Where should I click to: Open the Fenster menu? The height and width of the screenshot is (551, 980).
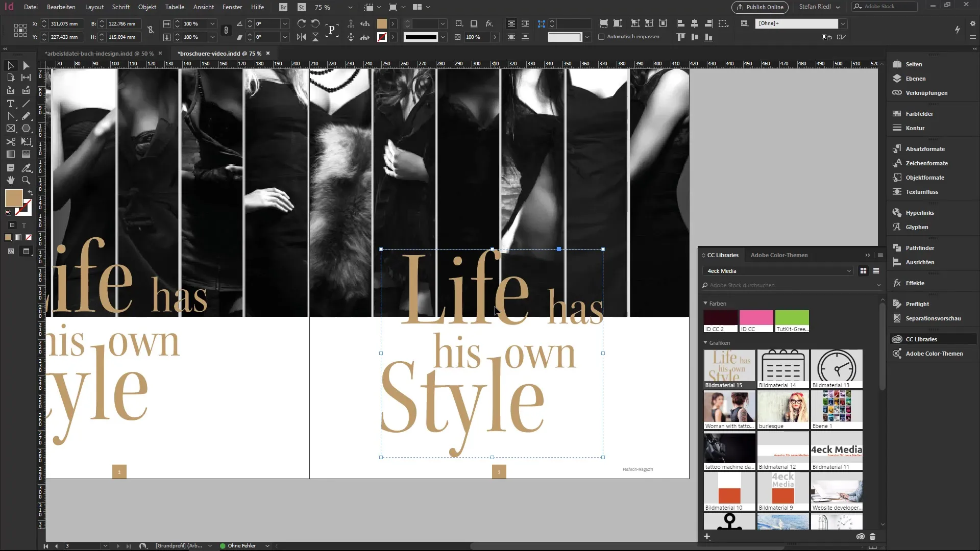point(232,7)
